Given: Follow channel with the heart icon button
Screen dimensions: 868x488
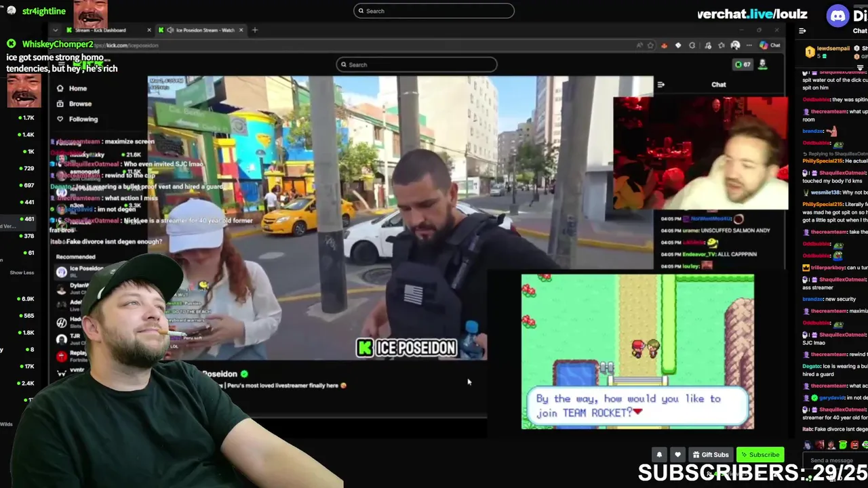Looking at the screenshot, I should point(677,455).
